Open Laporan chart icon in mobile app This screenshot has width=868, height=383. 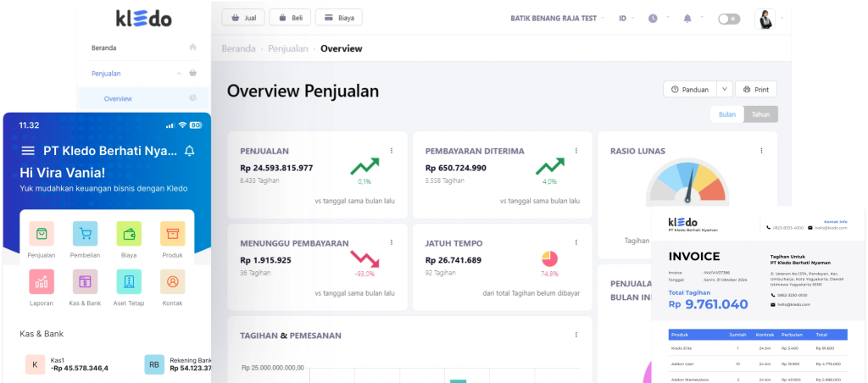(42, 281)
